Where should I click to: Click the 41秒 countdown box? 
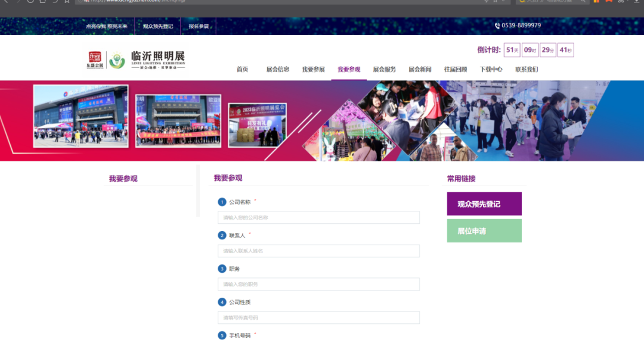pos(565,50)
